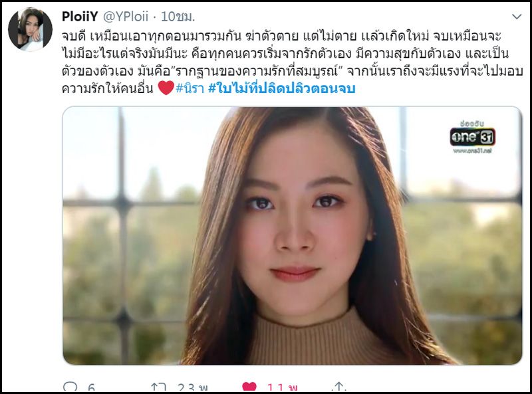Image resolution: width=532 pixels, height=394 pixels.
Task: Select the www.one31.net watermark text
Action: coord(472,151)
